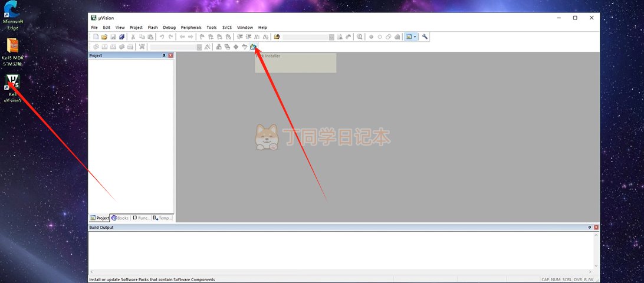Open the Project menu
644x283 pixels.
[136, 28]
